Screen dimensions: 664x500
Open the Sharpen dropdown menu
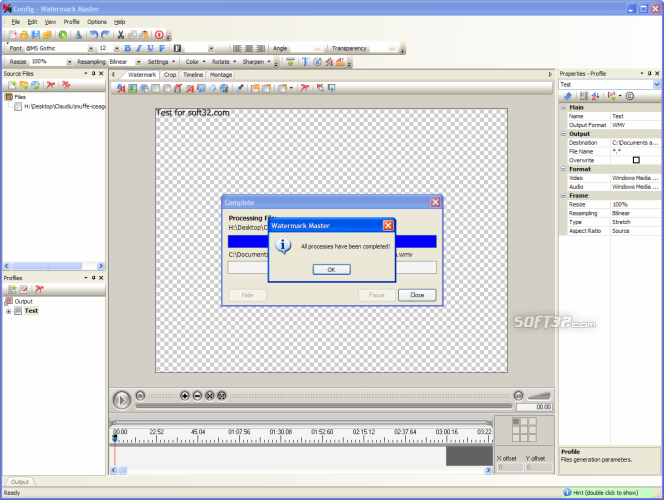(257, 62)
